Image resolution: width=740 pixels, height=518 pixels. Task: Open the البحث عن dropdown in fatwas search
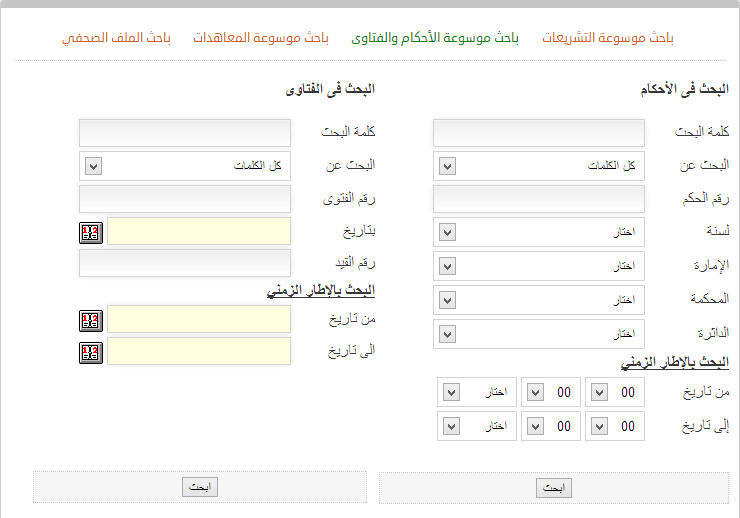tap(185, 166)
